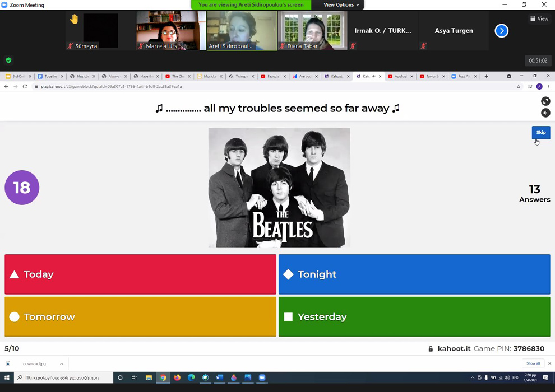Screen dimensions: 555x392
Task: Launch Firefox from the taskbar
Action: pyautogui.click(x=177, y=377)
